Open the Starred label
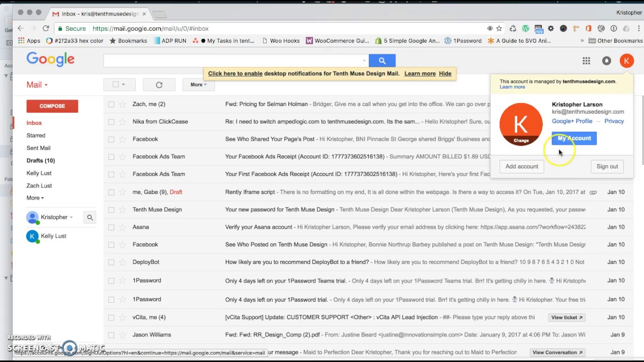The height and width of the screenshot is (362, 644). (x=36, y=136)
